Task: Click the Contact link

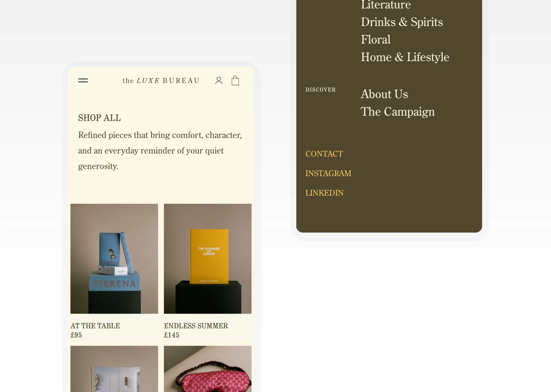Action: click(x=324, y=154)
